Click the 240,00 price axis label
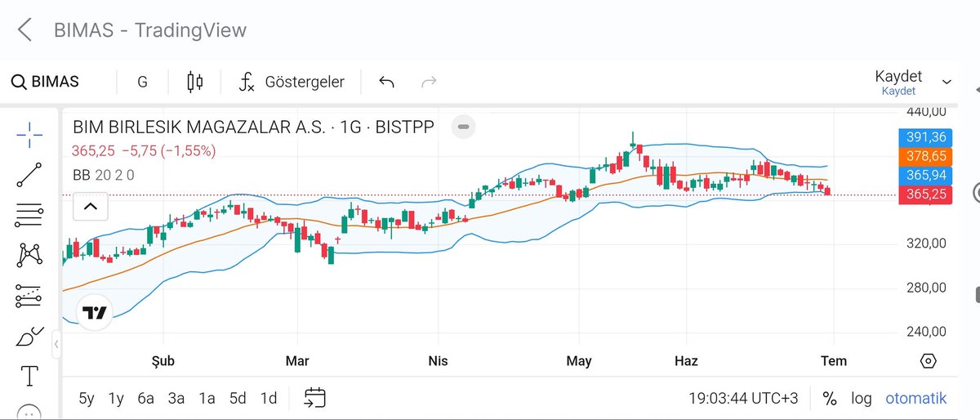The image size is (980, 420). pos(926,332)
